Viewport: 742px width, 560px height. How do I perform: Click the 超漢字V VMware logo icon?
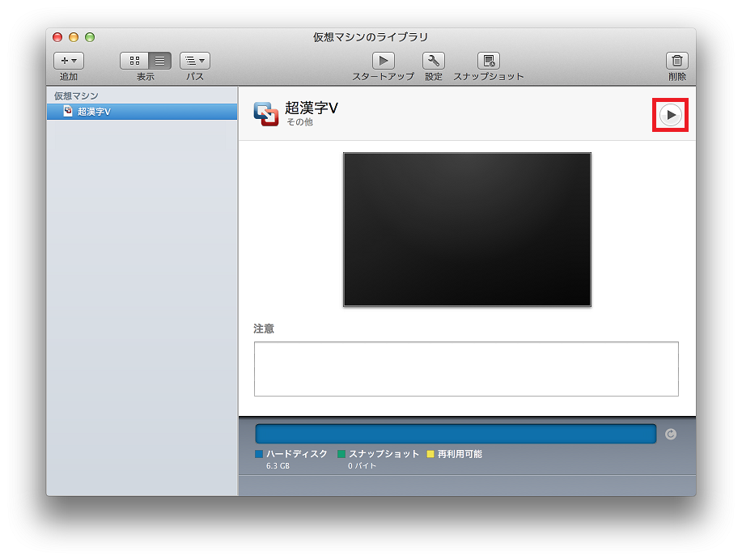(x=266, y=114)
